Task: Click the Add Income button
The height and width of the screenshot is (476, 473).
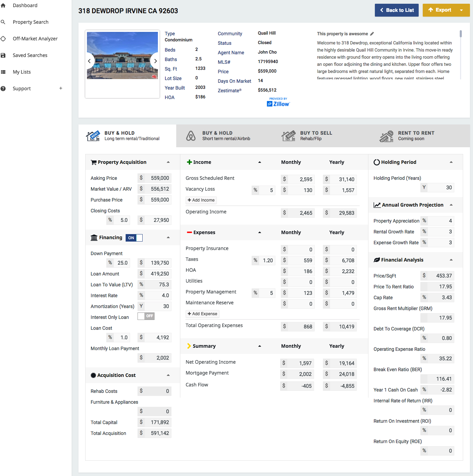Action: point(201,200)
